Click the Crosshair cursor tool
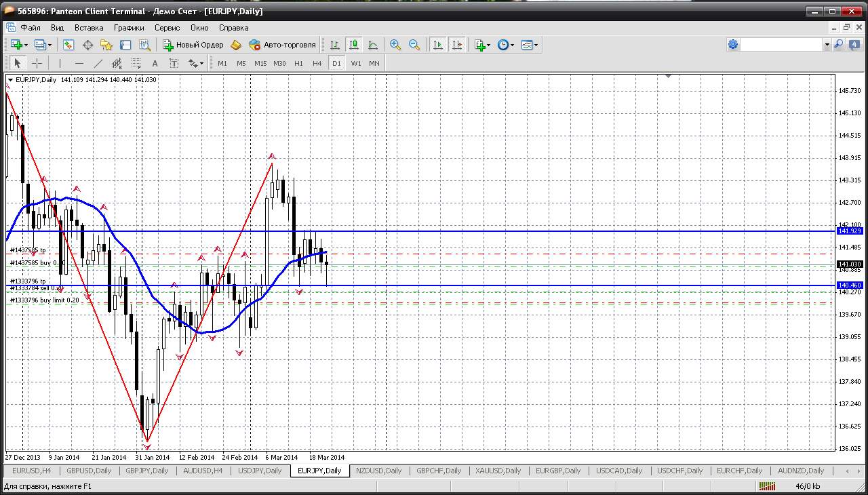 point(37,63)
